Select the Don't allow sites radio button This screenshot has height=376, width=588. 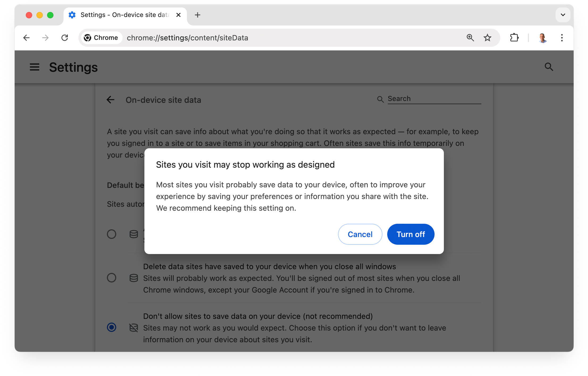(111, 328)
